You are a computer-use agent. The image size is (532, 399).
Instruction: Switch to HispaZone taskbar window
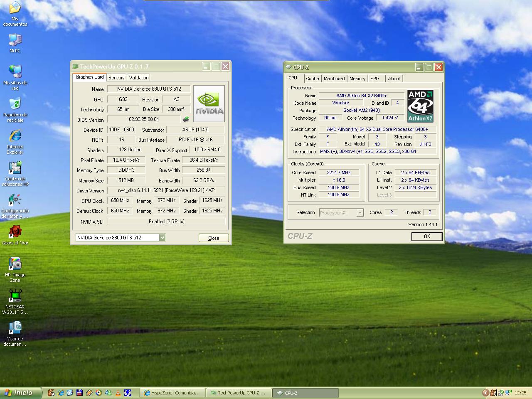pyautogui.click(x=172, y=393)
